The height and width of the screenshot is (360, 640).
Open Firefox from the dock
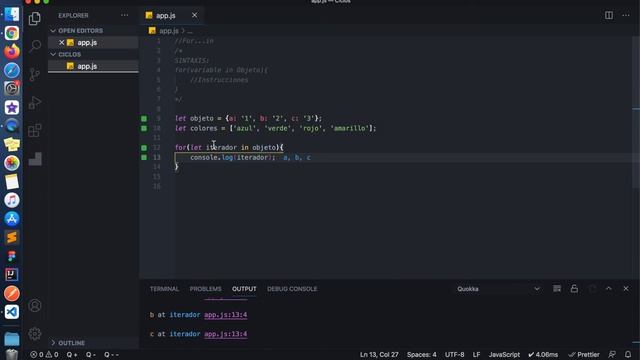click(x=12, y=51)
